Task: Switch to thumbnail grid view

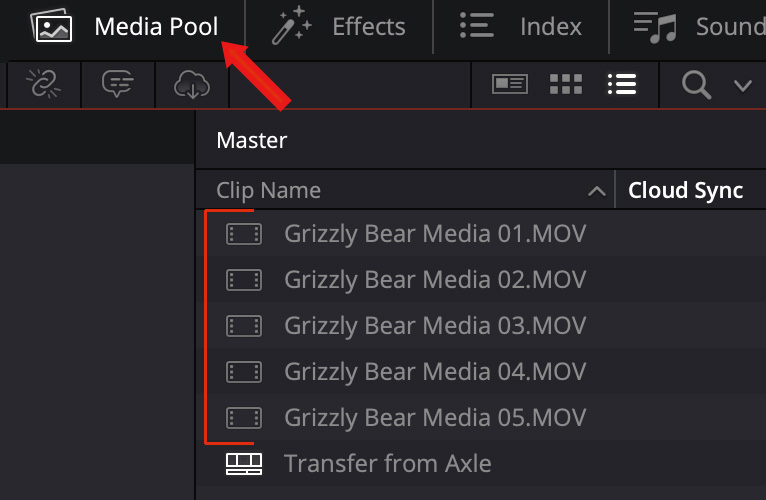Action: click(x=566, y=85)
